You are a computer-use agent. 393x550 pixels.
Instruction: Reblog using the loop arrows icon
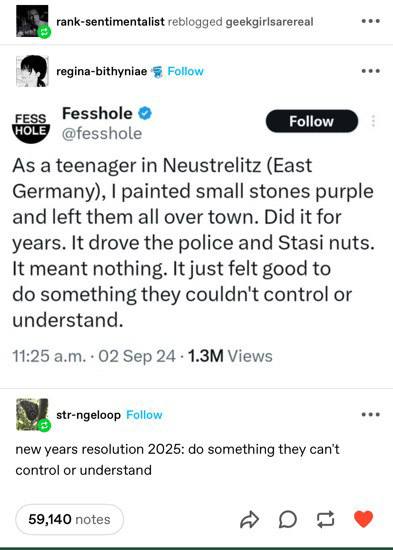(325, 519)
